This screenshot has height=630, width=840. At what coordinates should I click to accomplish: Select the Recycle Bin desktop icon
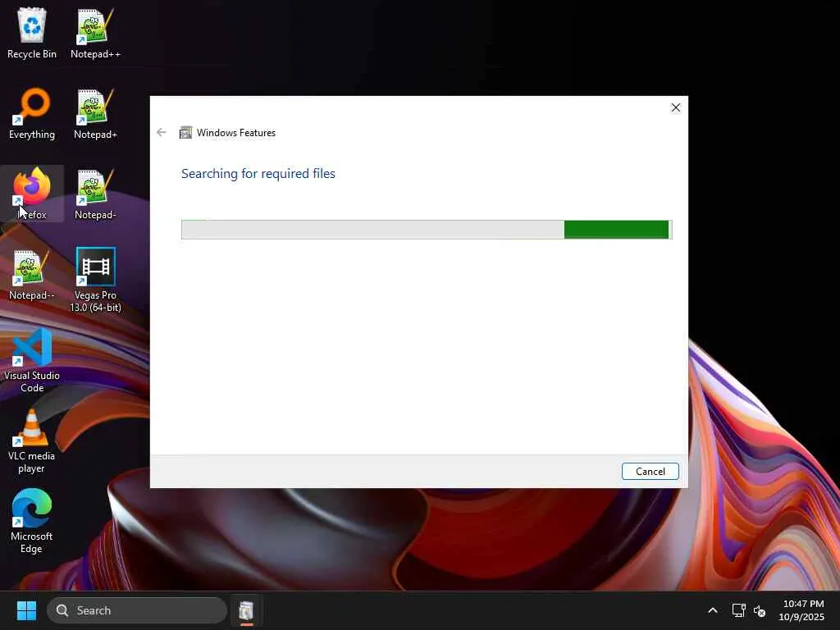point(32,33)
